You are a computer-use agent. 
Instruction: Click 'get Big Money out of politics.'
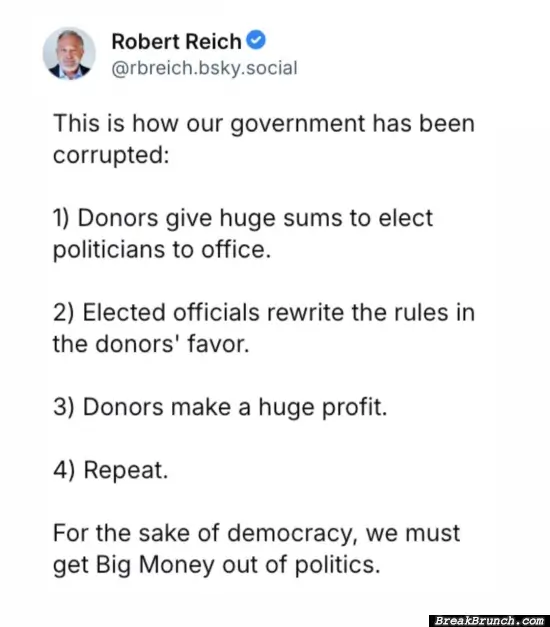point(216,565)
